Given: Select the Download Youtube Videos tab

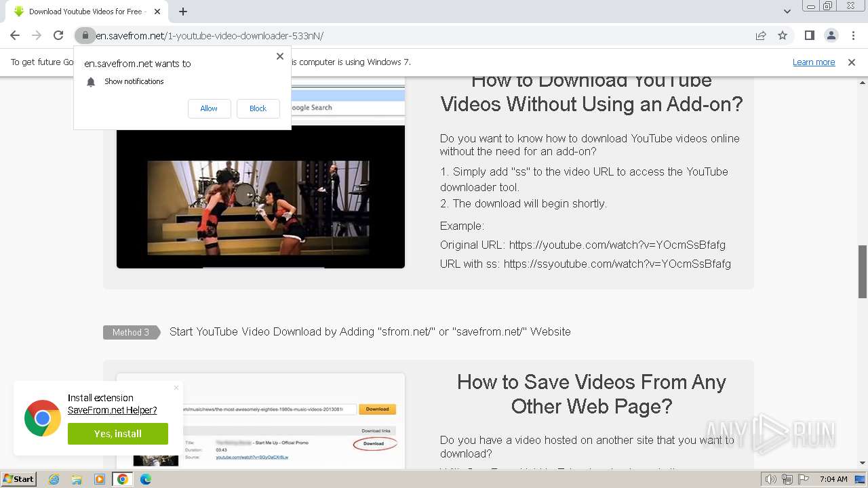Looking at the screenshot, I should 85,12.
